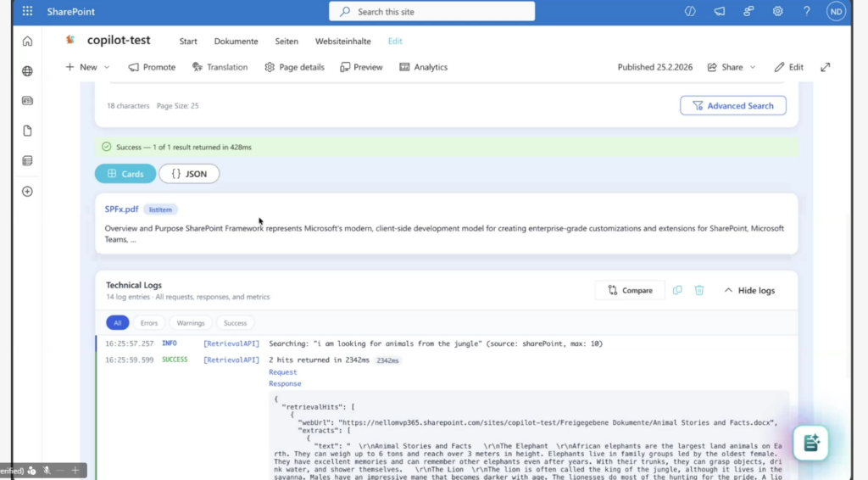
Task: Open the Share dropdown
Action: tap(732, 67)
